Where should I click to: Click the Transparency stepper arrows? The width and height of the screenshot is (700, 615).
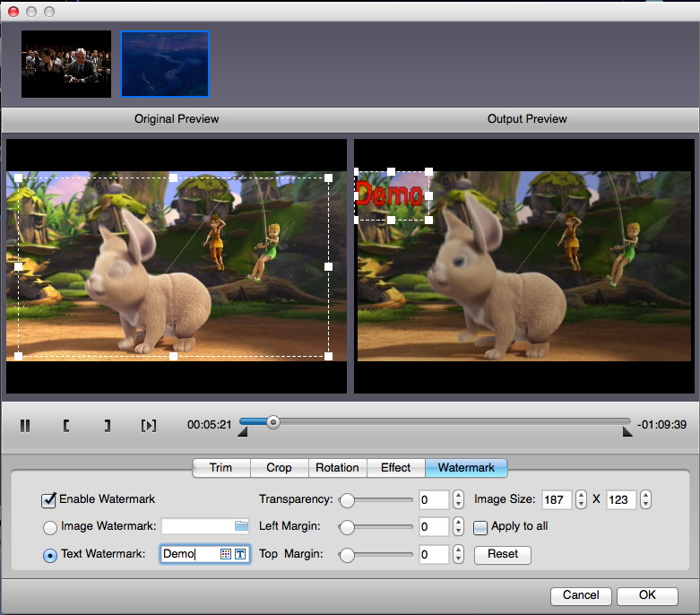click(458, 499)
